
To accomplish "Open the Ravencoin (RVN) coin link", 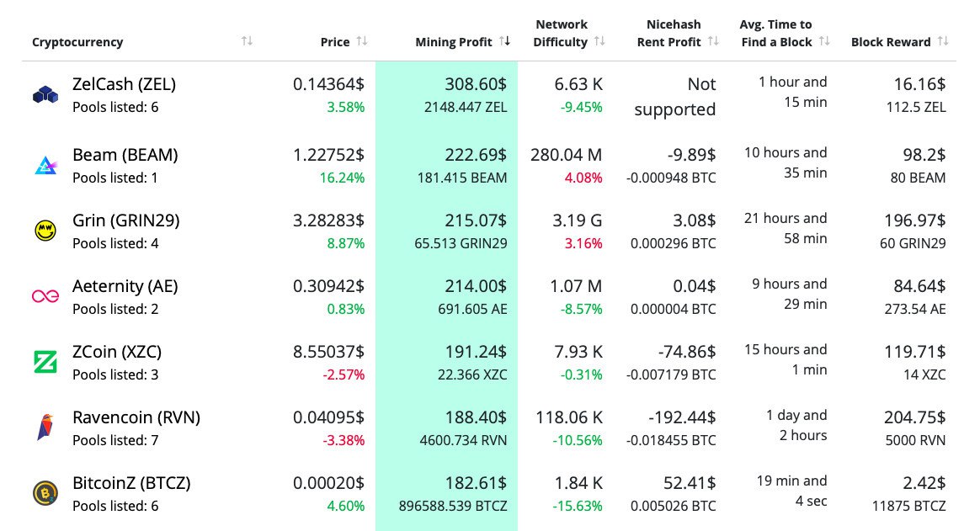I will point(136,417).
